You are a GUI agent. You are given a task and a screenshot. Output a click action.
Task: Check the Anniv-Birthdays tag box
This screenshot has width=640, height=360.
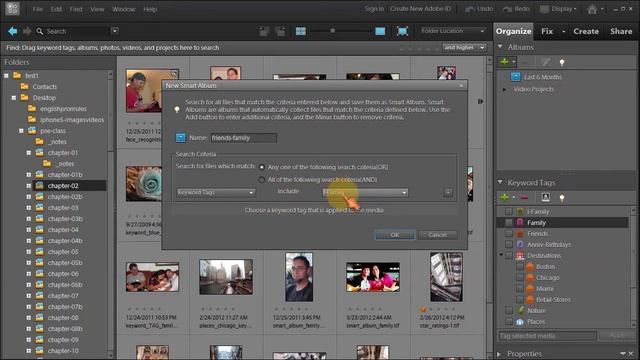[509, 244]
